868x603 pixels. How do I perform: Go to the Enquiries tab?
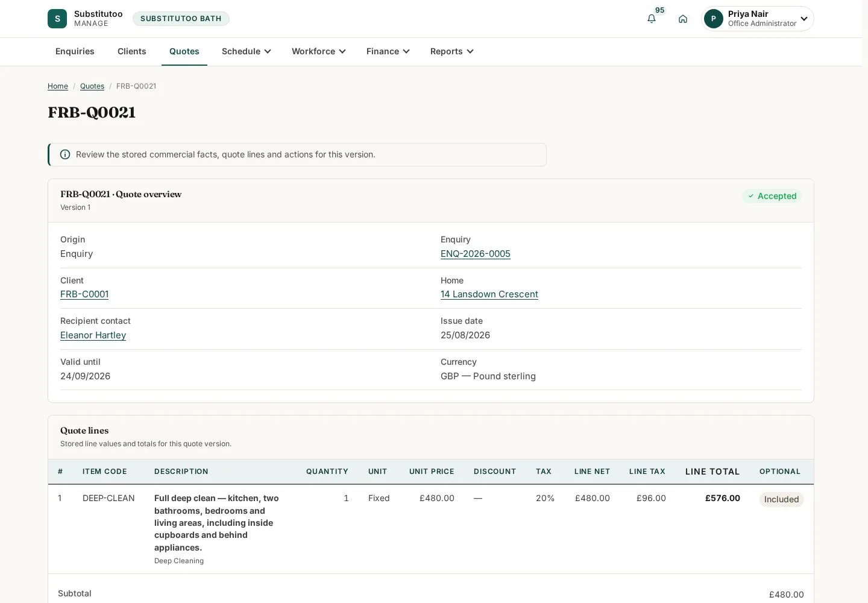75,51
